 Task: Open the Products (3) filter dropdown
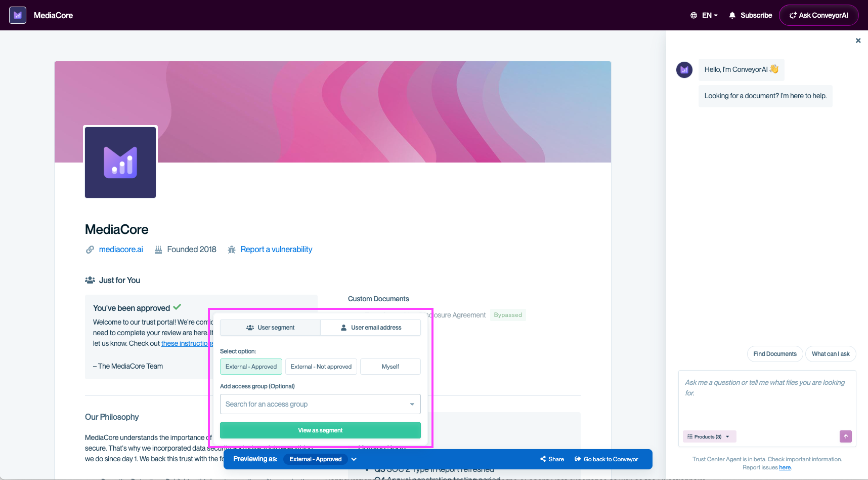pos(709,436)
